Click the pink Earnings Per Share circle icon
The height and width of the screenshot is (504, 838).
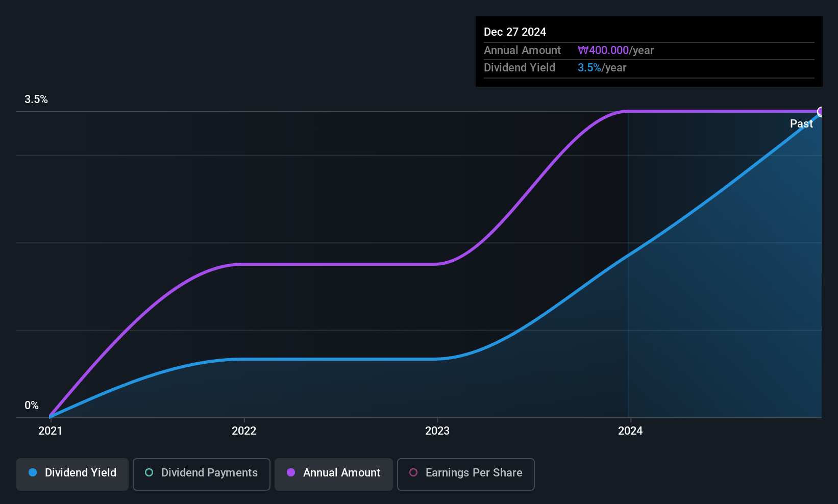413,473
